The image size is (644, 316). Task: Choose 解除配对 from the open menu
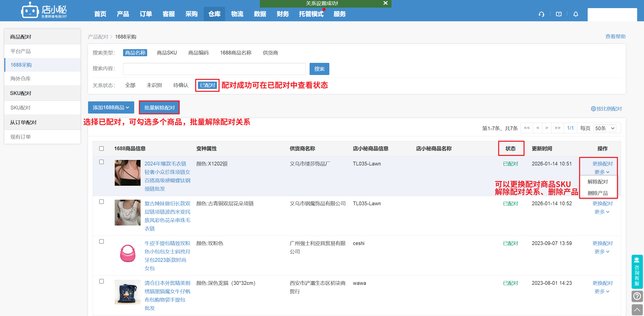(598, 182)
